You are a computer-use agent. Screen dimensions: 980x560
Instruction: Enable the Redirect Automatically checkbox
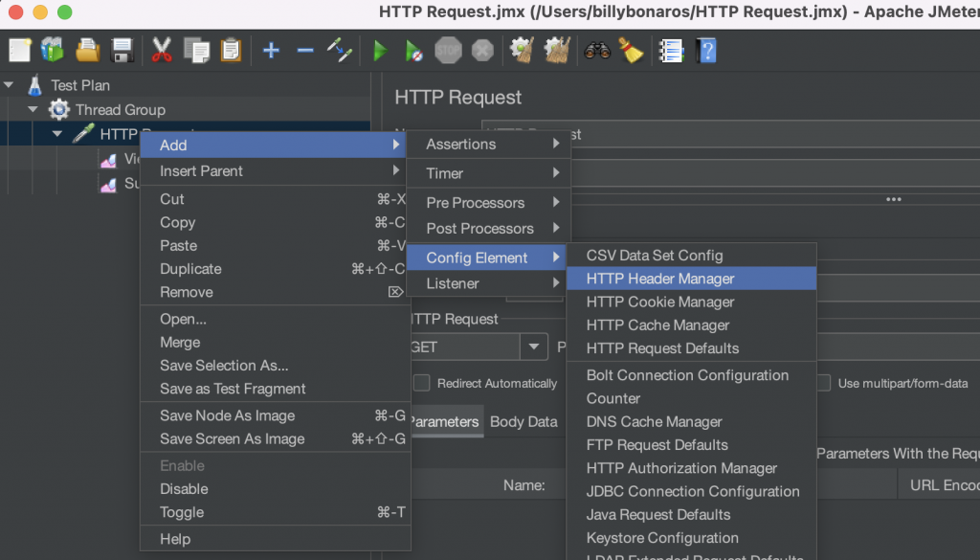pos(421,383)
